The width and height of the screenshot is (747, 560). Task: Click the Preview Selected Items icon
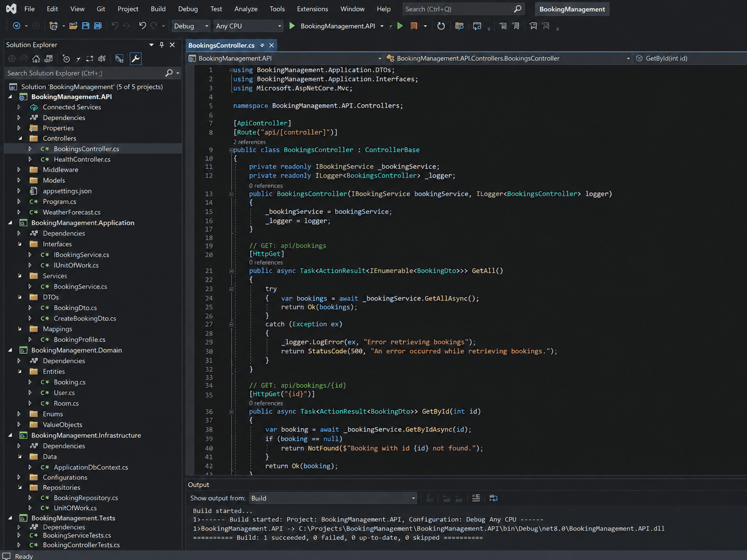point(119,59)
